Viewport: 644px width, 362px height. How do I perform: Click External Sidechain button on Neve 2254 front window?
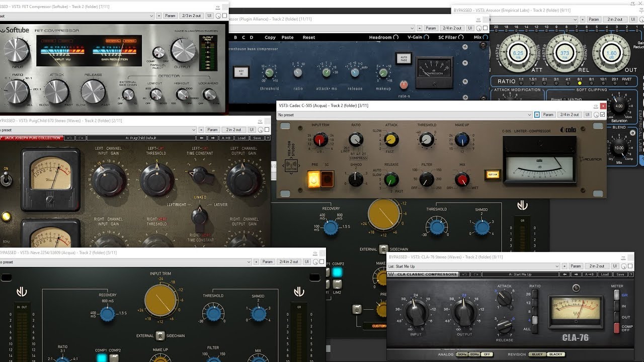click(x=160, y=336)
